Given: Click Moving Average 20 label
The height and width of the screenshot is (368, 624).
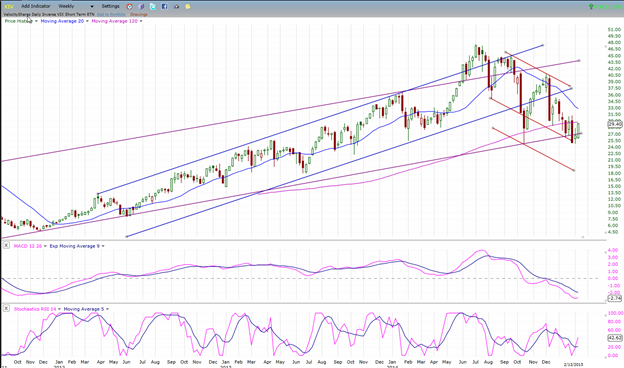Looking at the screenshot, I should (62, 21).
